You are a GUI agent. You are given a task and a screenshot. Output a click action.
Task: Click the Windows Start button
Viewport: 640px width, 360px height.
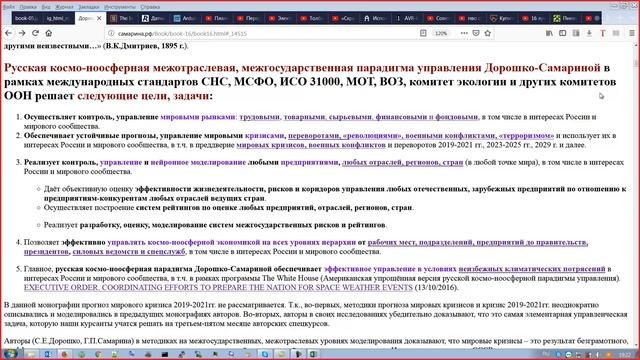point(10,354)
